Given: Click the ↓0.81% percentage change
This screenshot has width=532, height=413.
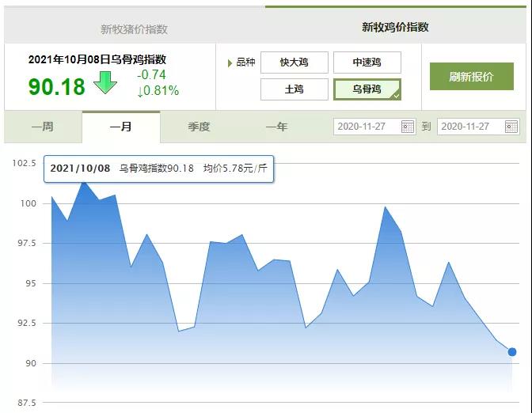Looking at the screenshot, I should (x=158, y=90).
